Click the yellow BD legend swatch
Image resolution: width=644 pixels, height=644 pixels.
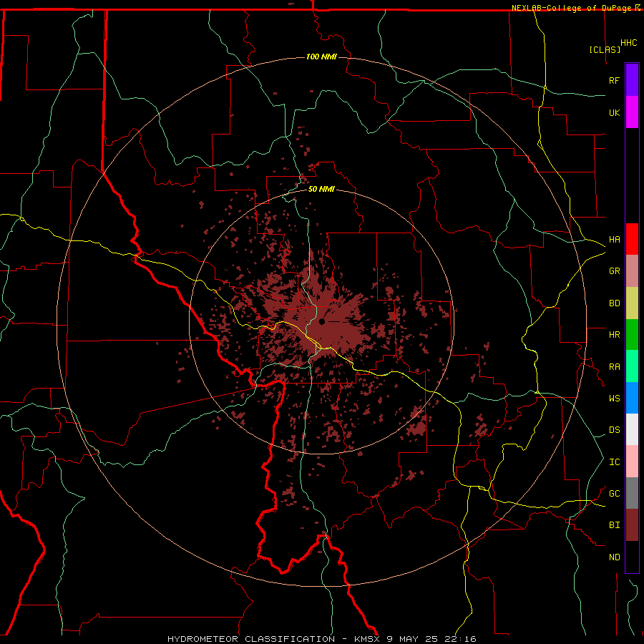click(632, 303)
